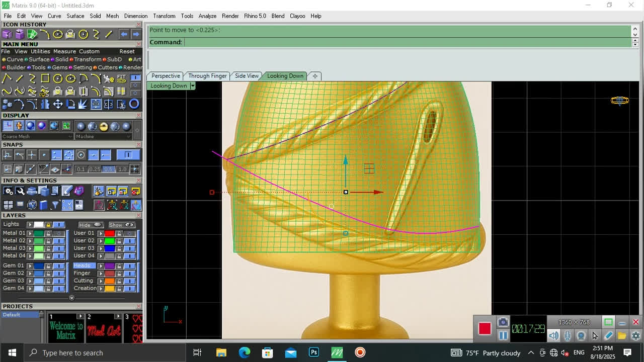Image resolution: width=644 pixels, height=362 pixels.
Task: Click the back arrow in Icon History
Action: 124,34
